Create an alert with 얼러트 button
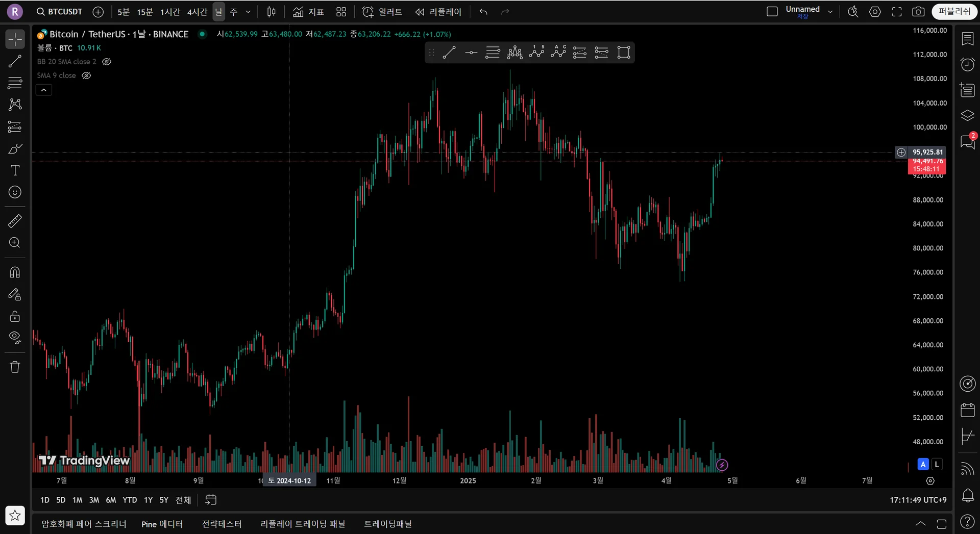The width and height of the screenshot is (980, 534). 382,12
